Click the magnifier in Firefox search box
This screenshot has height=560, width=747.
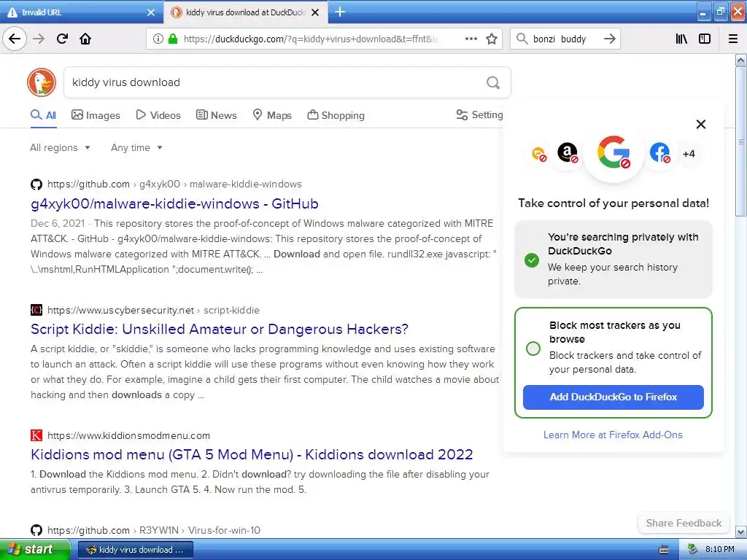tap(522, 39)
